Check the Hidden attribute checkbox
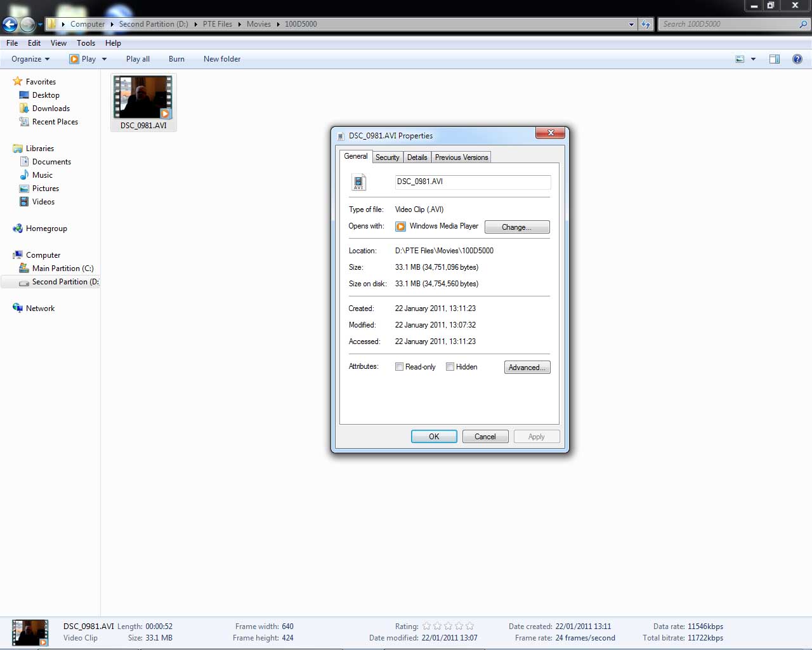The image size is (812, 650). pyautogui.click(x=450, y=367)
